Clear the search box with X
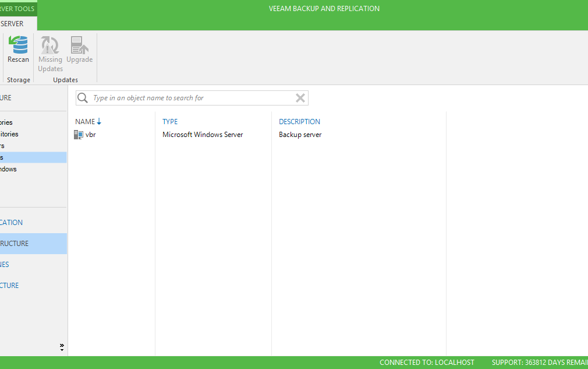Screen dimensions: 588x369 300,98
